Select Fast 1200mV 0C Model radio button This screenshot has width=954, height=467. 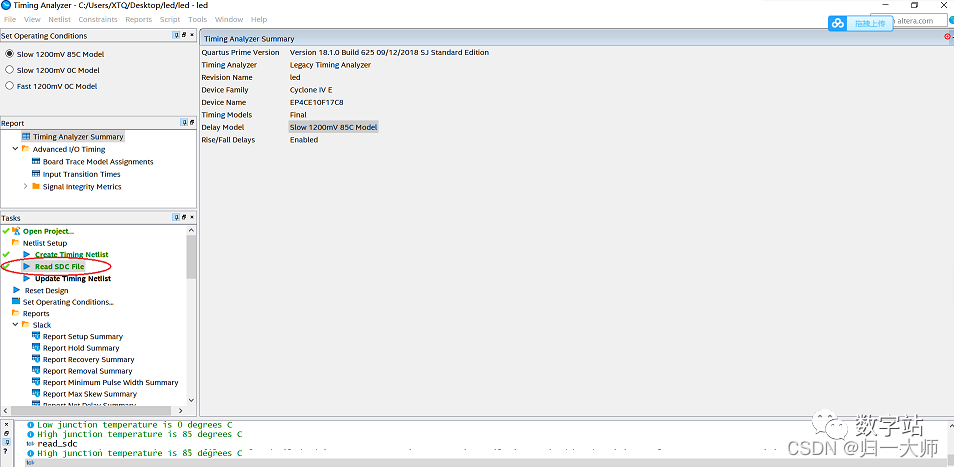pos(9,86)
